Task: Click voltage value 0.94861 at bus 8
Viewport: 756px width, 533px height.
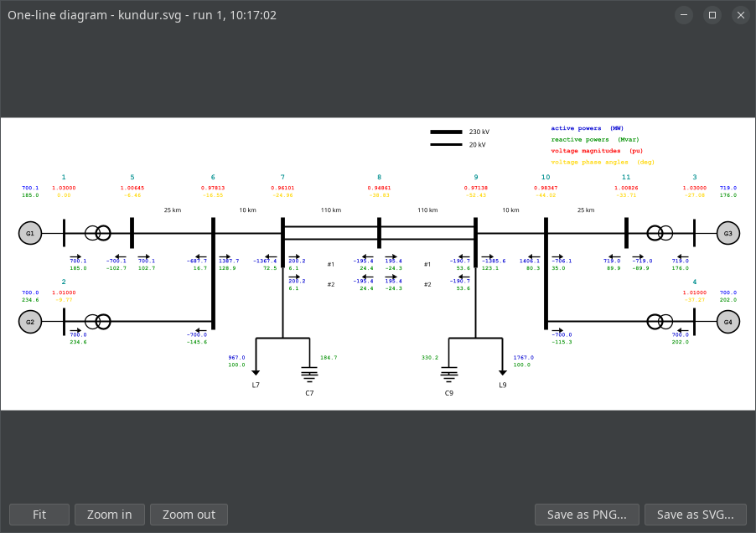Action: (380, 188)
